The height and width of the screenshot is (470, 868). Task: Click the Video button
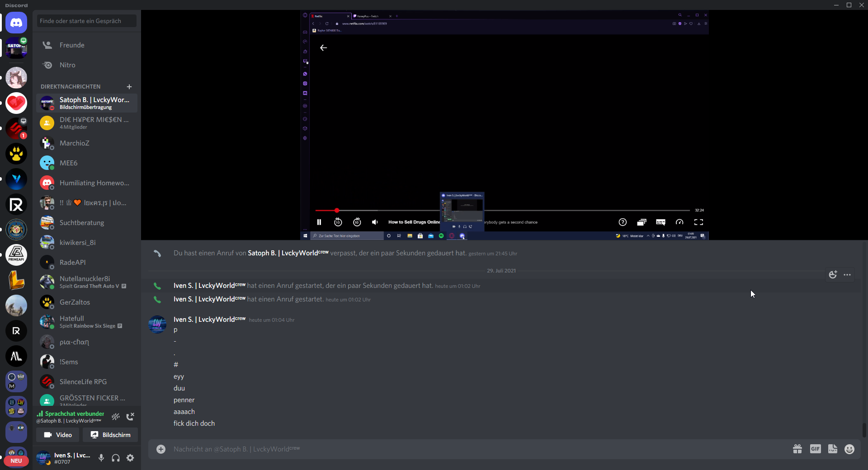[58, 435]
